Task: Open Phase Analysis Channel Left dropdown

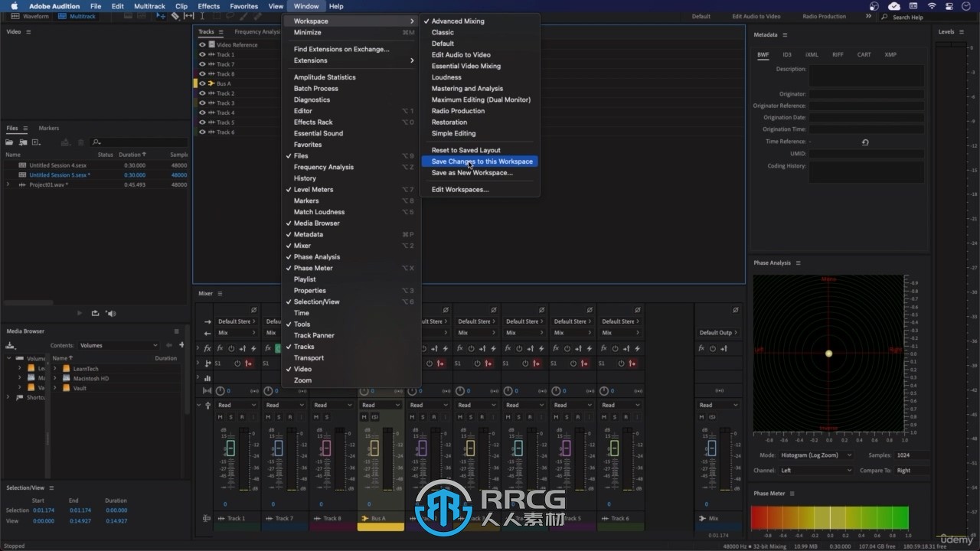Action: pyautogui.click(x=816, y=470)
